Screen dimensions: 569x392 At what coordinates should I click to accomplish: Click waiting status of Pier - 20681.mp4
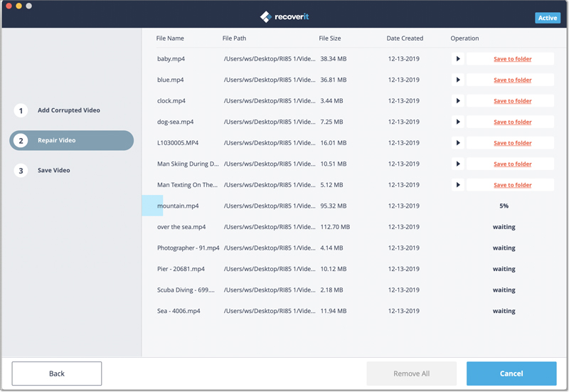click(x=504, y=269)
